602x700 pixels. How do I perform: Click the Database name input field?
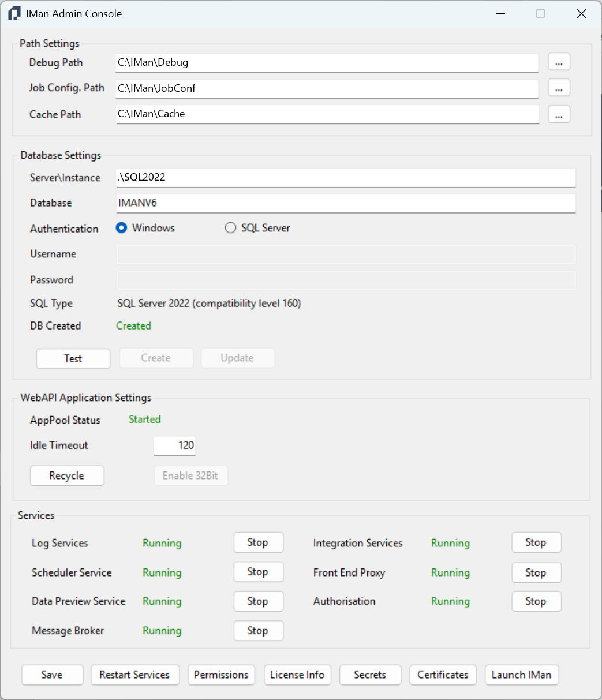pyautogui.click(x=346, y=203)
